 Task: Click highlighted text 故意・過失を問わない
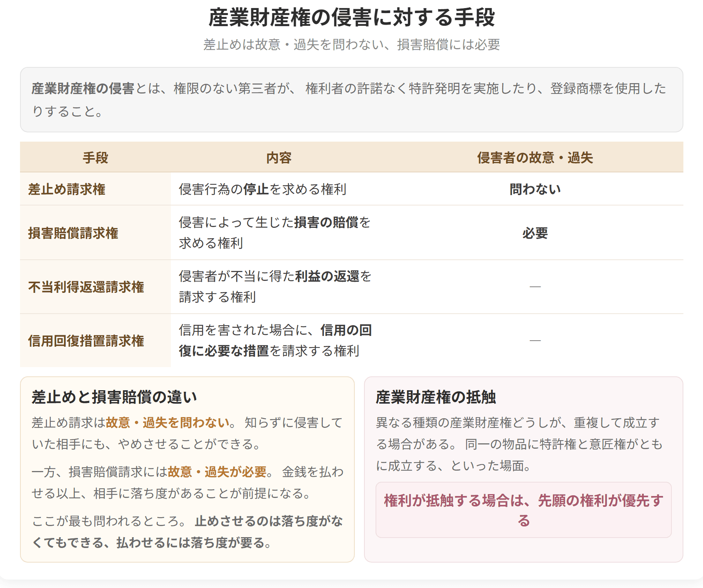(168, 423)
